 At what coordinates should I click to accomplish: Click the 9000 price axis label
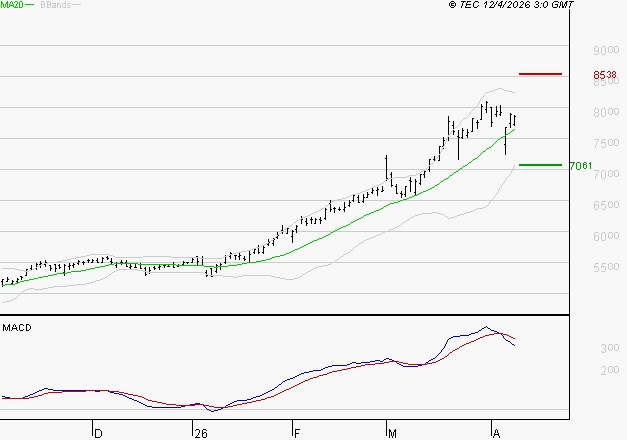(606, 50)
